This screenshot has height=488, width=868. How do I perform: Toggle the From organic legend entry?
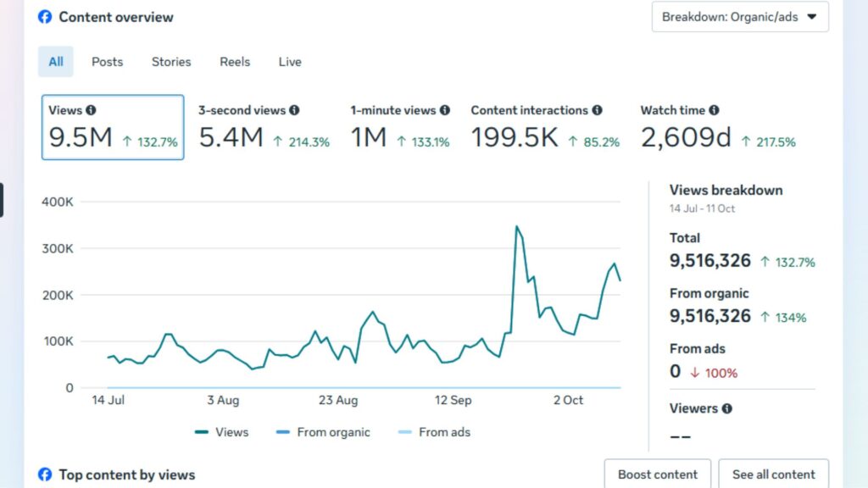pyautogui.click(x=324, y=432)
